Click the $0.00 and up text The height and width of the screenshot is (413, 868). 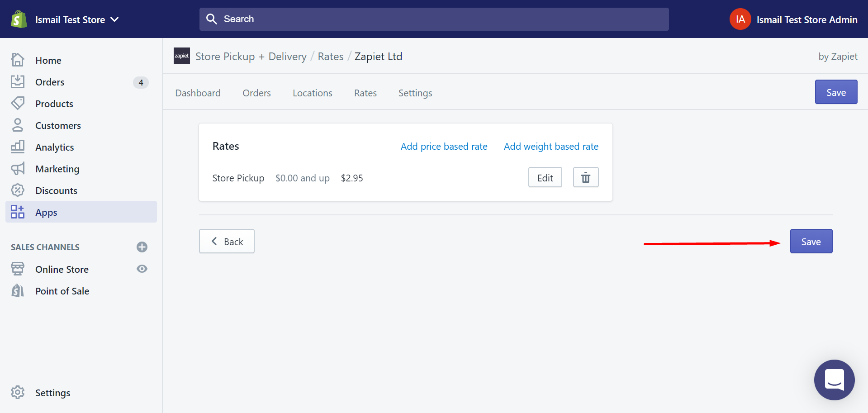(x=303, y=178)
